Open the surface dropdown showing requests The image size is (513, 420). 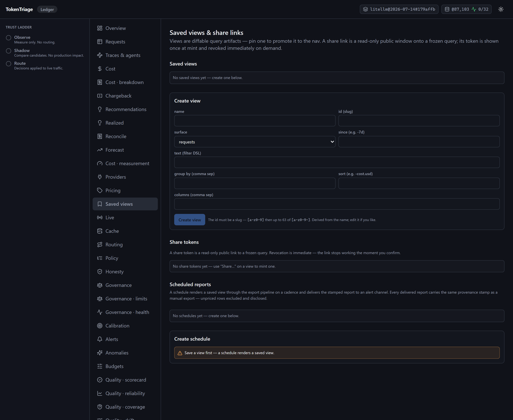(x=255, y=142)
